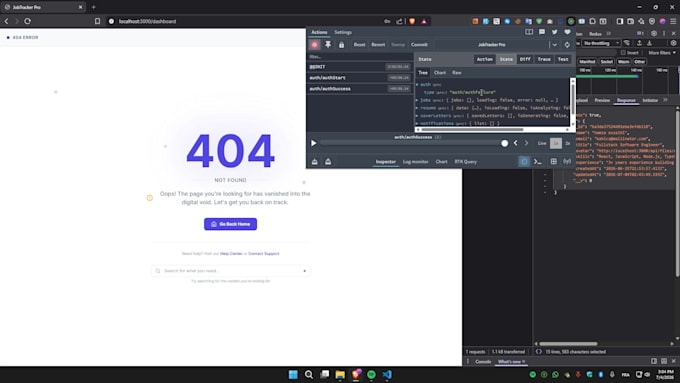Click the Go Back Home button
The image size is (680, 383).
230,224
